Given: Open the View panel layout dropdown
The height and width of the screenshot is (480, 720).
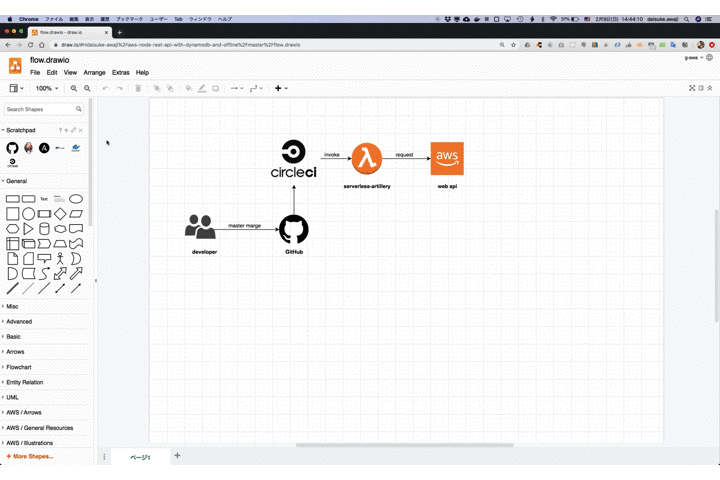Looking at the screenshot, I should click(17, 88).
